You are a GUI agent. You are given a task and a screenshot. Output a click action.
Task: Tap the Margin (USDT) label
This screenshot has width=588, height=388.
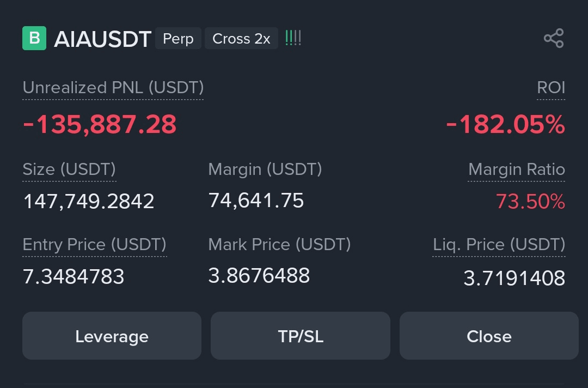tap(265, 169)
